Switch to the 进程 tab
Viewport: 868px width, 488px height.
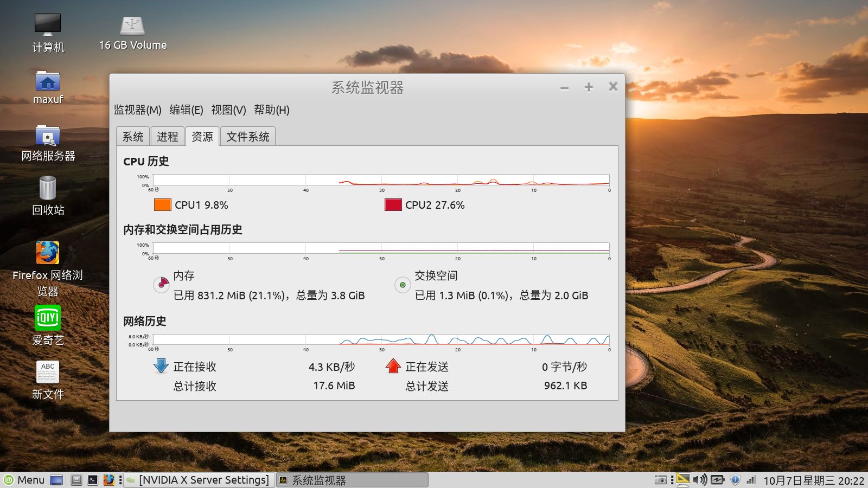168,137
